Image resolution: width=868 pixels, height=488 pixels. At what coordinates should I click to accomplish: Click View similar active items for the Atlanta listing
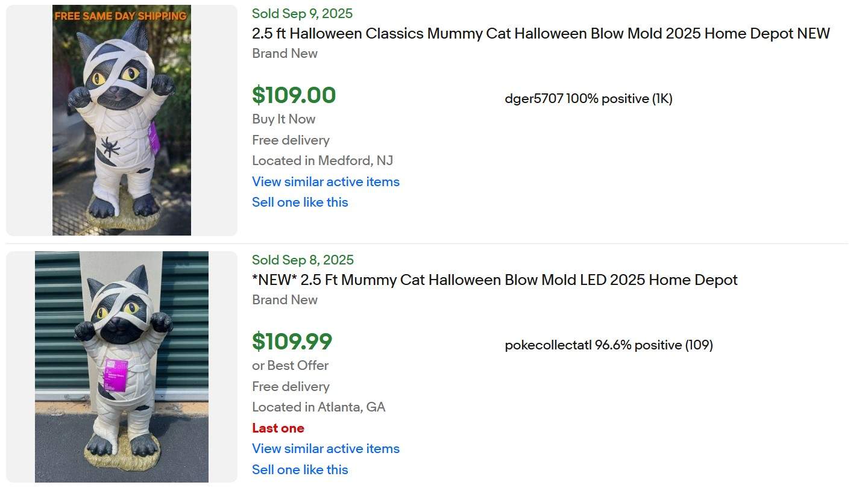(x=325, y=448)
